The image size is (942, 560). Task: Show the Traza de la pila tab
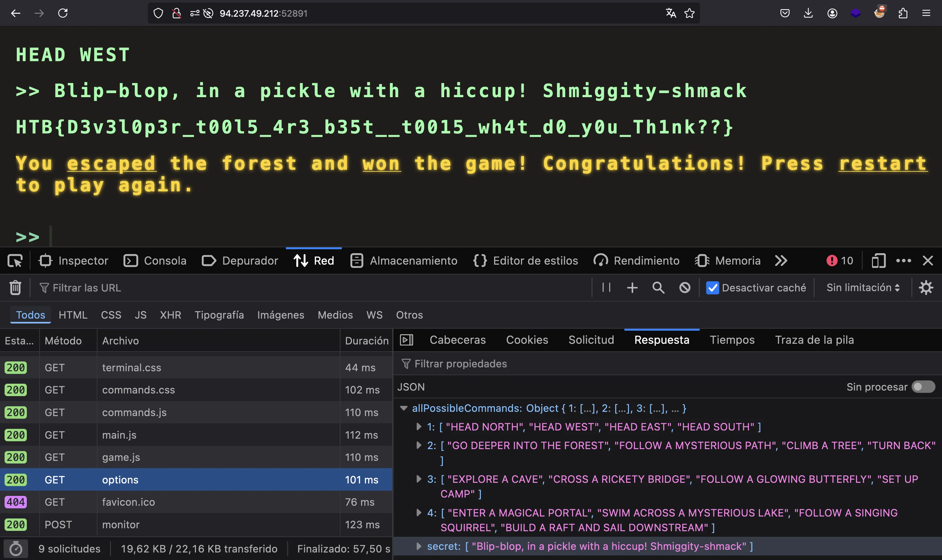(814, 340)
